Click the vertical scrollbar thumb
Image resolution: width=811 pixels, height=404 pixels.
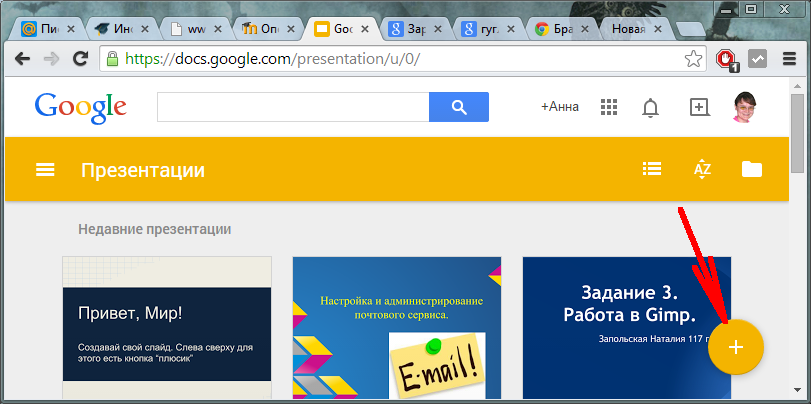[x=797, y=133]
